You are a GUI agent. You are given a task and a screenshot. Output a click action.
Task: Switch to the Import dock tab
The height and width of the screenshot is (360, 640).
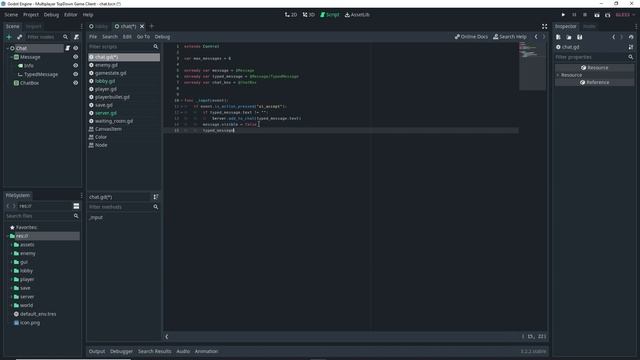[x=33, y=26]
